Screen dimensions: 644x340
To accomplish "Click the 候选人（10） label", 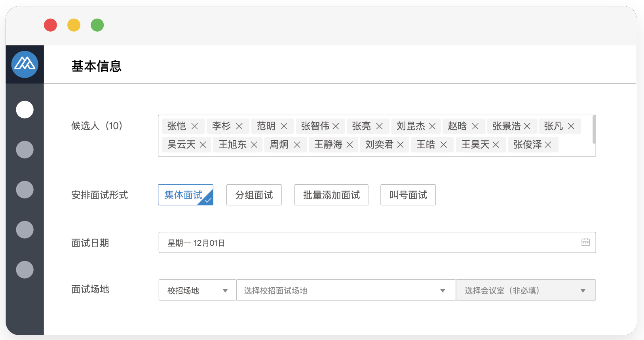I will pos(97,126).
